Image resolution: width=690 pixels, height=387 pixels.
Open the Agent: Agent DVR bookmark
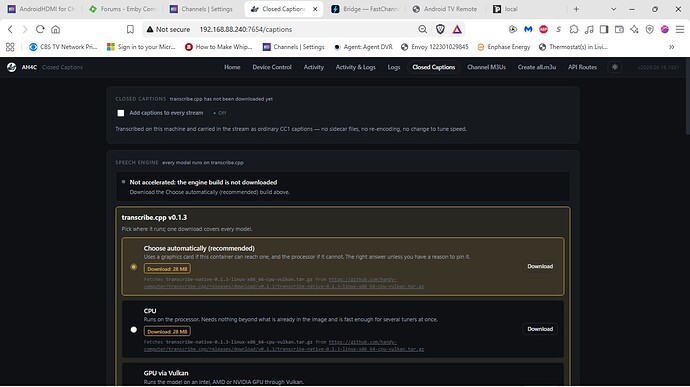pyautogui.click(x=363, y=47)
